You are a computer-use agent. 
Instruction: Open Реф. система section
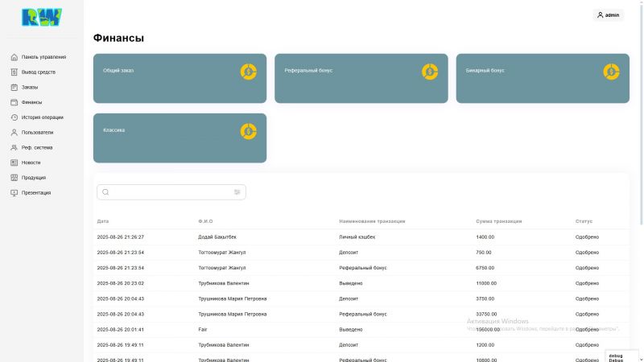coord(37,147)
